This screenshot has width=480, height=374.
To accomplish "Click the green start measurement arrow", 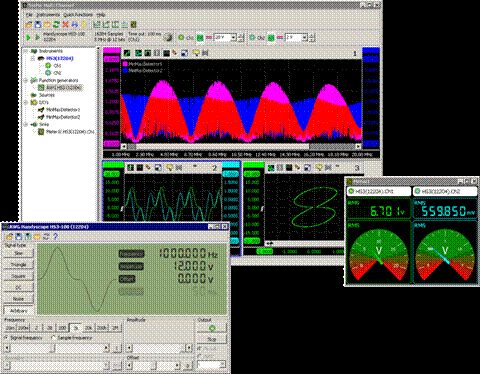I will 28,38.
